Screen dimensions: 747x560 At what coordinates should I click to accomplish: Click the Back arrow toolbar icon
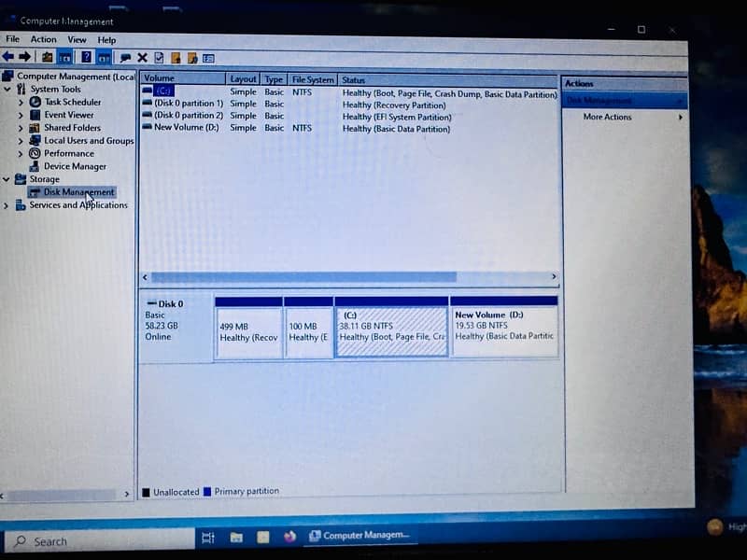coord(7,57)
